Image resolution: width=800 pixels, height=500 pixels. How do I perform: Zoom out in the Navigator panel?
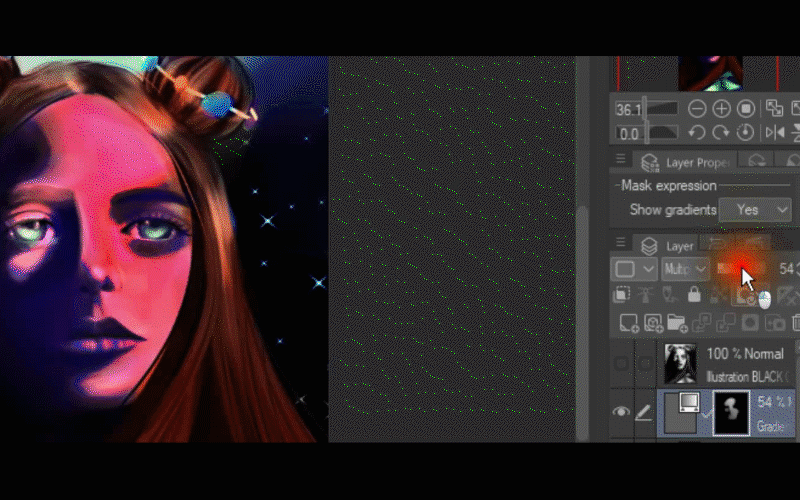click(x=696, y=109)
